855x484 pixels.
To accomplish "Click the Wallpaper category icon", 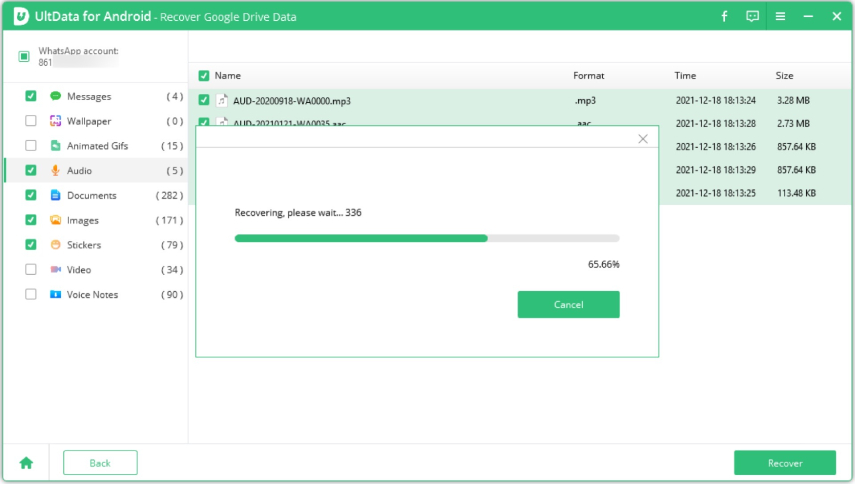I will pos(55,121).
